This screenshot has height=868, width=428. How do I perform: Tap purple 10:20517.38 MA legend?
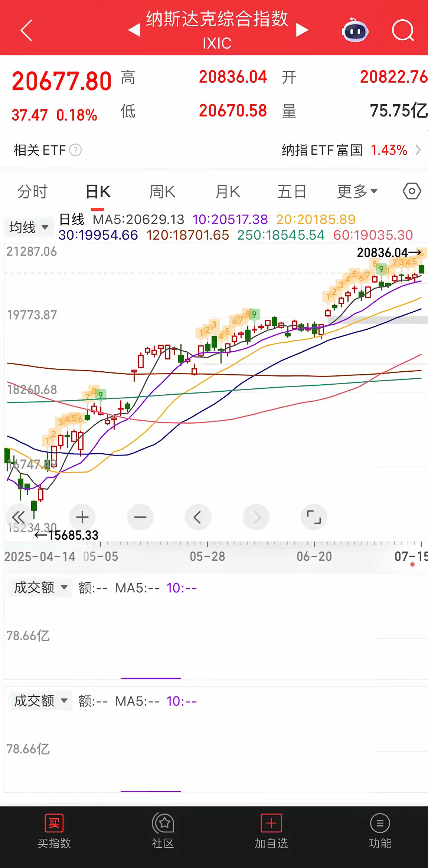tap(230, 220)
